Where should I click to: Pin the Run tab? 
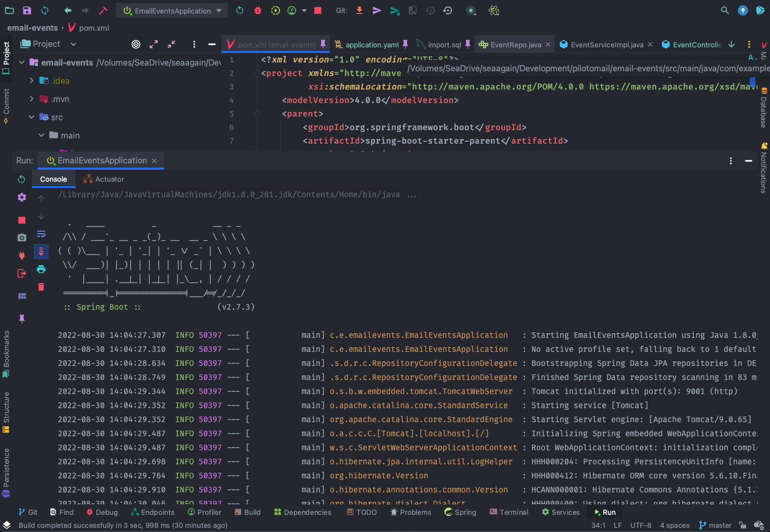pyautogui.click(x=21, y=319)
